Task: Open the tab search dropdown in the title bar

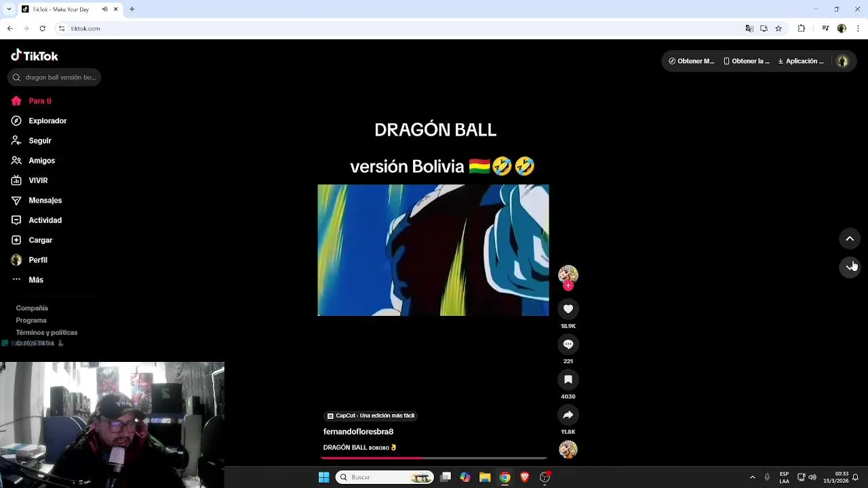Action: tap(9, 9)
